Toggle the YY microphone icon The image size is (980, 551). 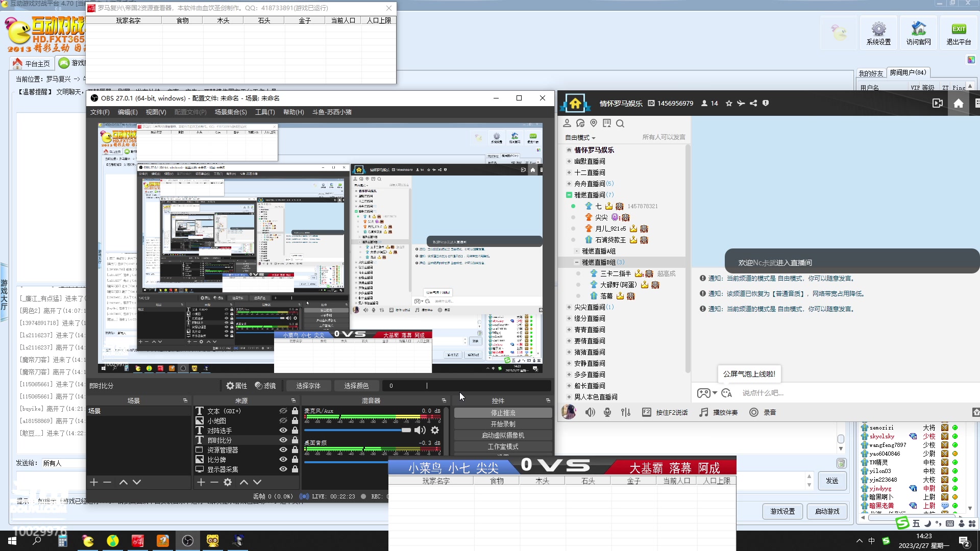coord(607,412)
